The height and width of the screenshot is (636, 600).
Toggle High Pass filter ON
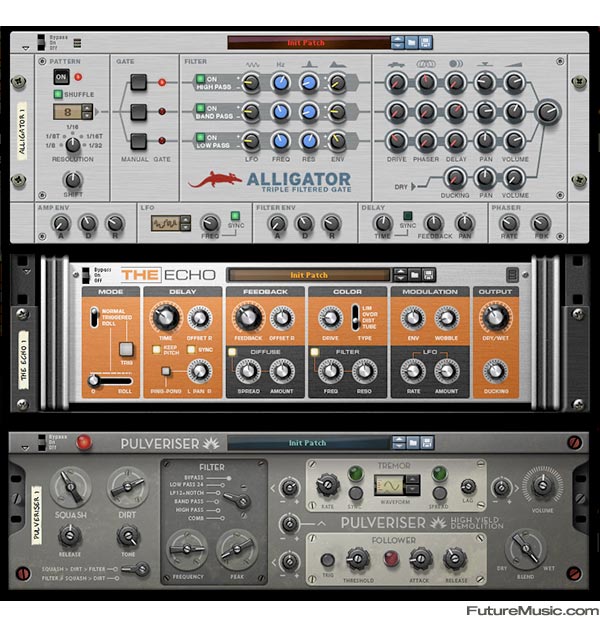pyautogui.click(x=200, y=79)
